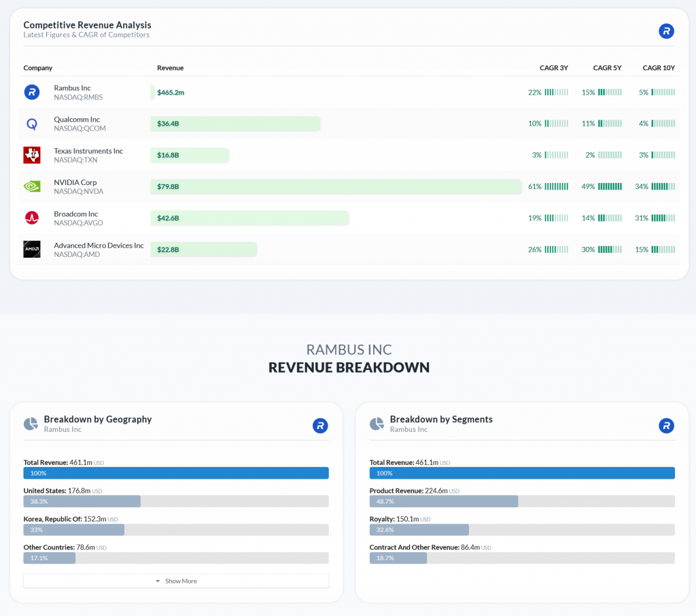Open the Qualcomm Inc company link

77,120
